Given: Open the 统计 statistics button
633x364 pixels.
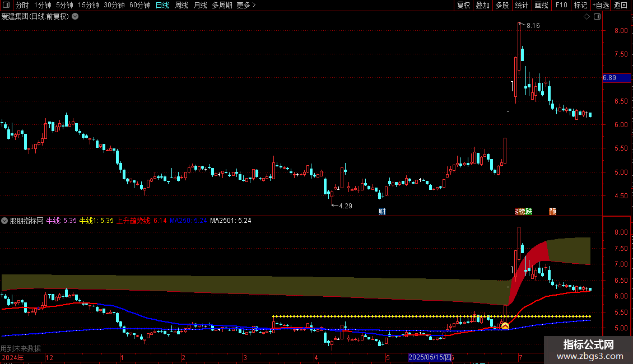Looking at the screenshot, I should click(x=521, y=5).
